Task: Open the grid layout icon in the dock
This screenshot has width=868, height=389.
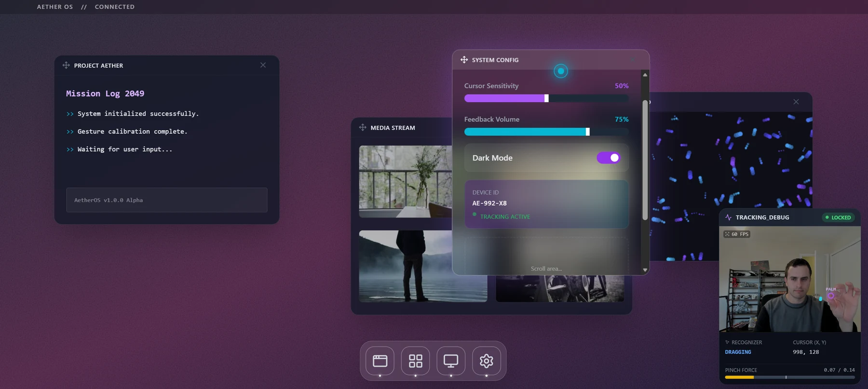Action: pyautogui.click(x=415, y=361)
